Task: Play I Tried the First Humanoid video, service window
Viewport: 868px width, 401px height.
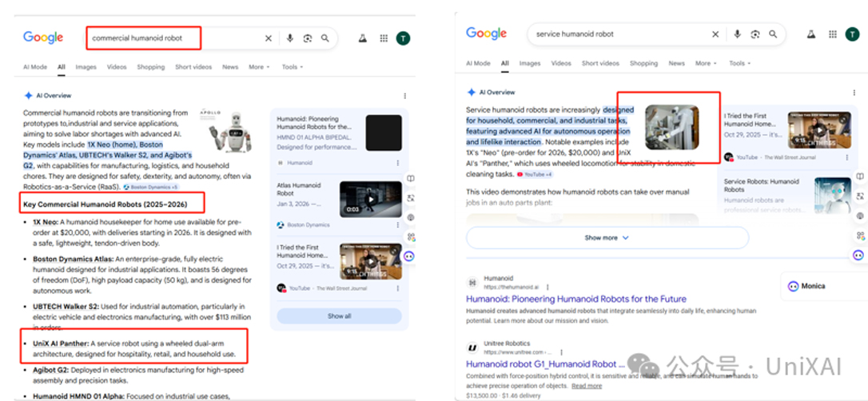Action: click(x=819, y=130)
